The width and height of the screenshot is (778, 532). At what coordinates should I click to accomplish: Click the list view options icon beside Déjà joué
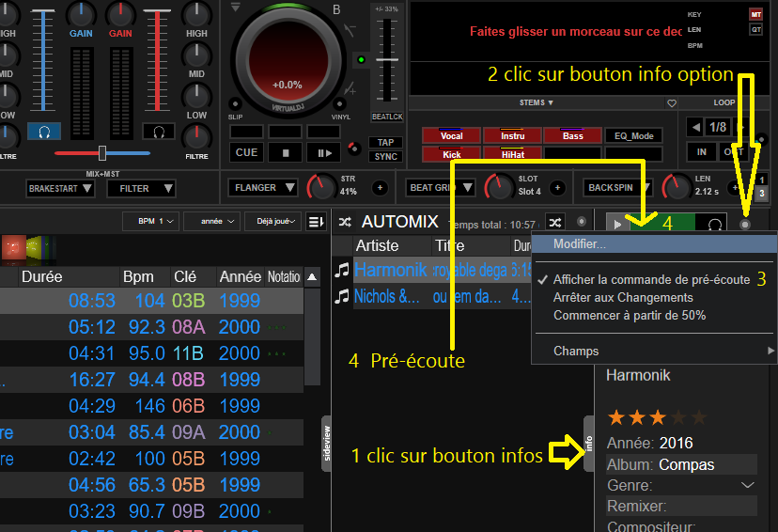click(316, 221)
